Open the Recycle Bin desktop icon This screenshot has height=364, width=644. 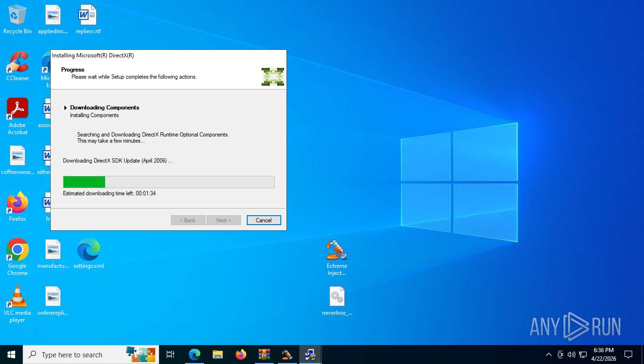tap(18, 19)
